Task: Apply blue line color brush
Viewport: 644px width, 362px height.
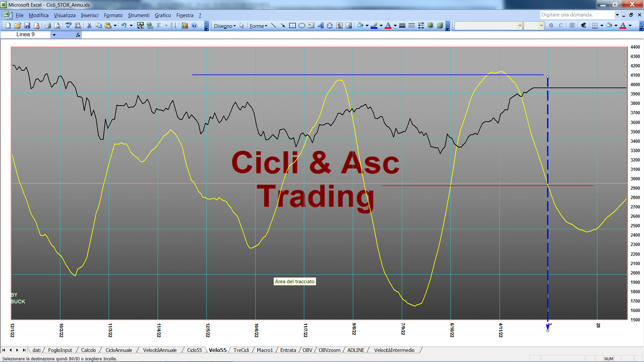Action: click(374, 25)
